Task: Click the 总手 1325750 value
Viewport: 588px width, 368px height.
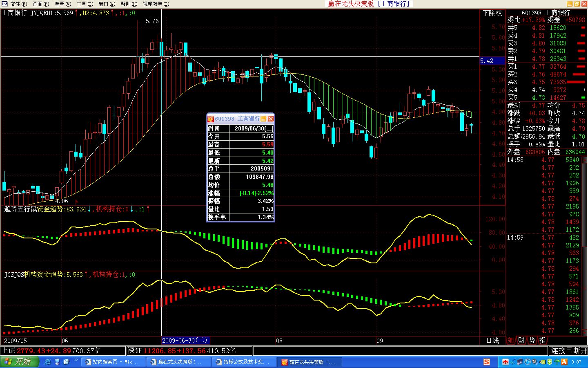Action: 533,129
